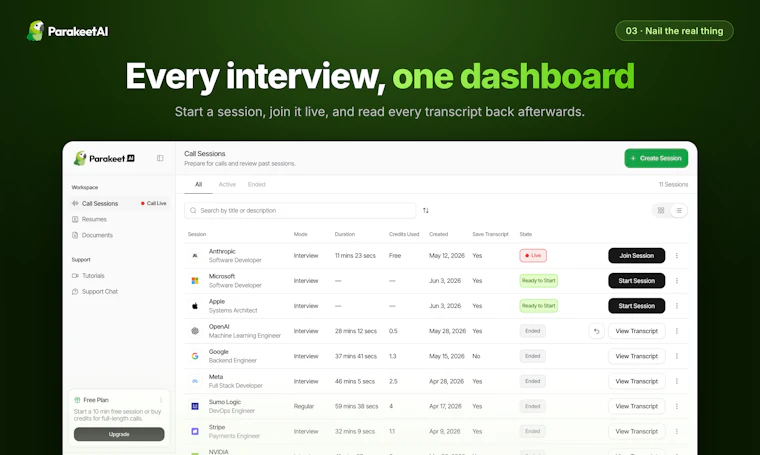
Task: Click the Sumo Logic company logo
Action: 195,406
